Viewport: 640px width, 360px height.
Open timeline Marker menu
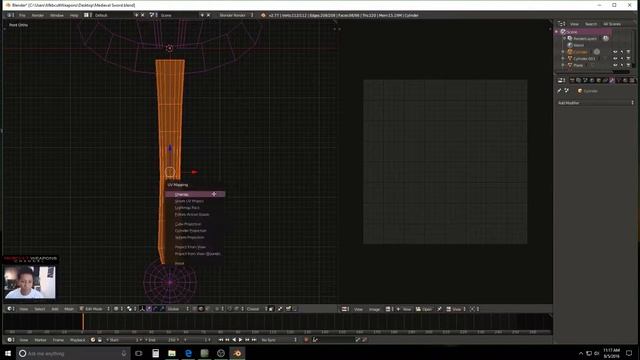(x=40, y=340)
